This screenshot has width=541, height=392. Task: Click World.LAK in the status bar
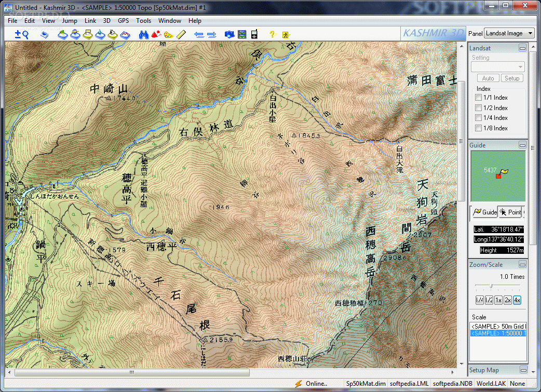tap(491, 383)
